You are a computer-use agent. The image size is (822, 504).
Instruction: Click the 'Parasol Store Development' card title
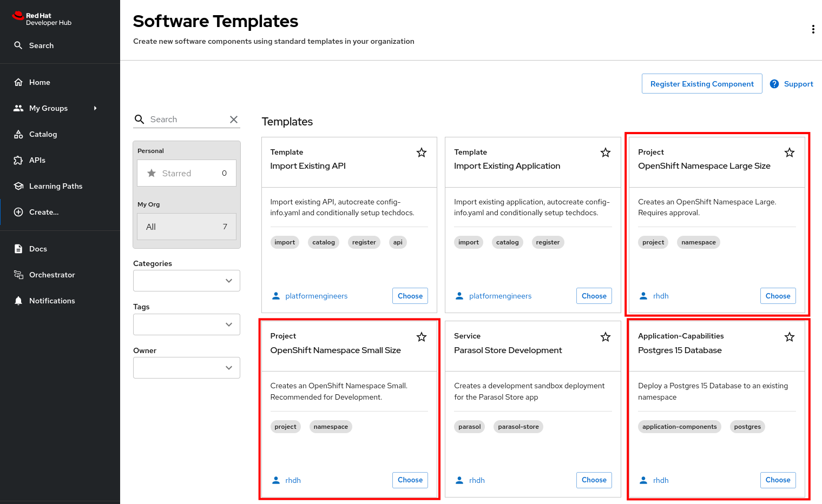508,350
